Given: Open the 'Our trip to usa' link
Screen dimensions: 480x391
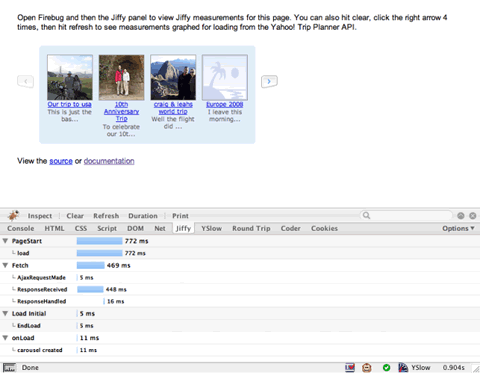Looking at the screenshot, I should 69,104.
